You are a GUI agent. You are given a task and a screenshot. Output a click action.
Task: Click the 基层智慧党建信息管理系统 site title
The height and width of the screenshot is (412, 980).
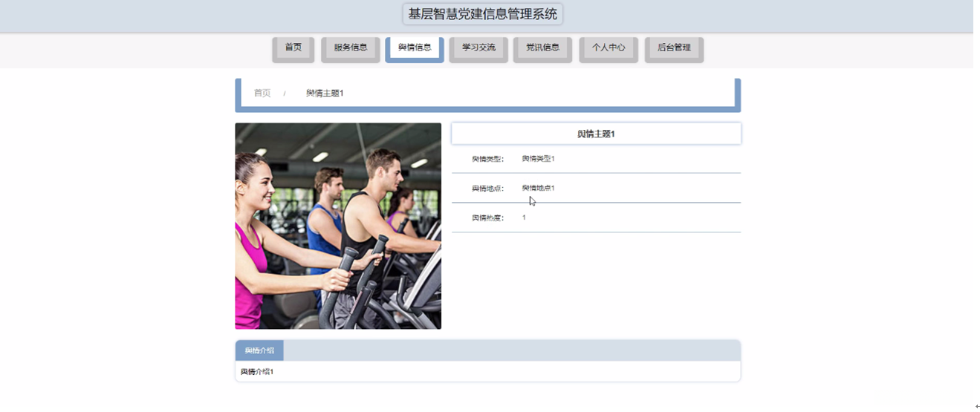tap(483, 14)
